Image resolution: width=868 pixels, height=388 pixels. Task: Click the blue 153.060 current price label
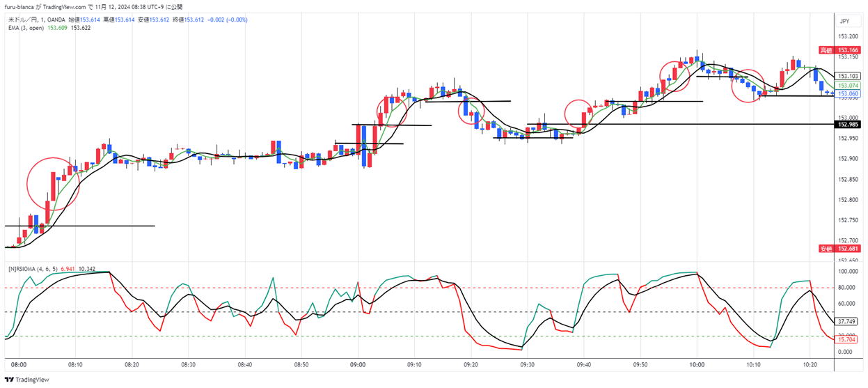(848, 93)
